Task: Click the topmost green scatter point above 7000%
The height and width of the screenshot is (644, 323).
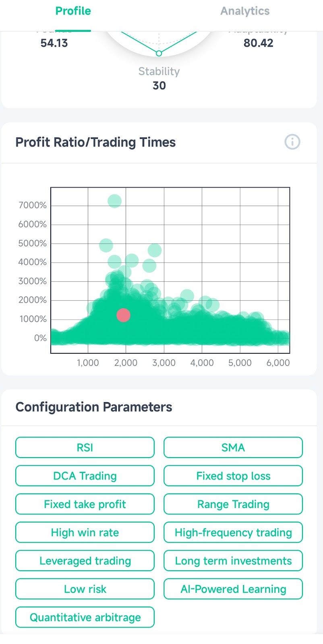Action: (x=114, y=201)
